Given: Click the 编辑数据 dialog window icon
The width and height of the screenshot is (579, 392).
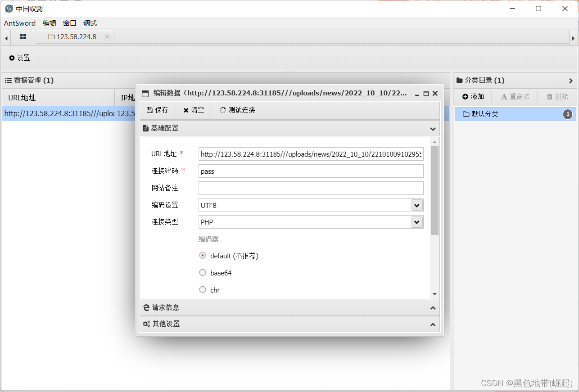Looking at the screenshot, I should tap(145, 94).
